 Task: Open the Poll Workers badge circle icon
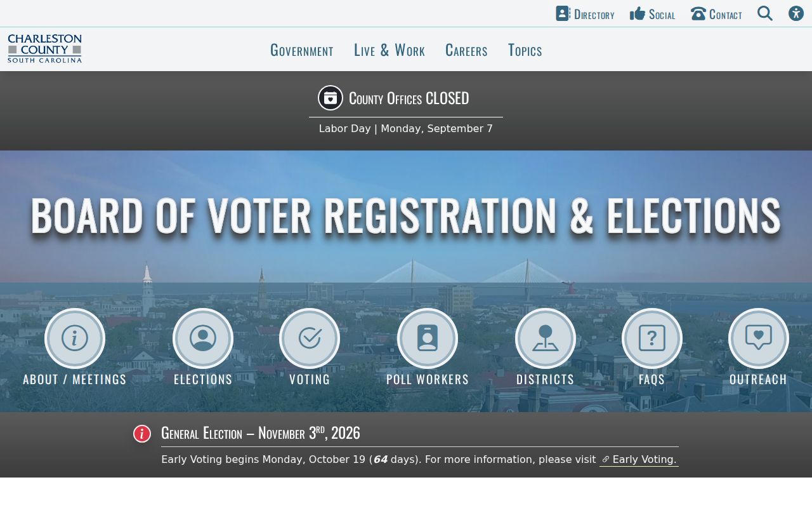(x=428, y=338)
